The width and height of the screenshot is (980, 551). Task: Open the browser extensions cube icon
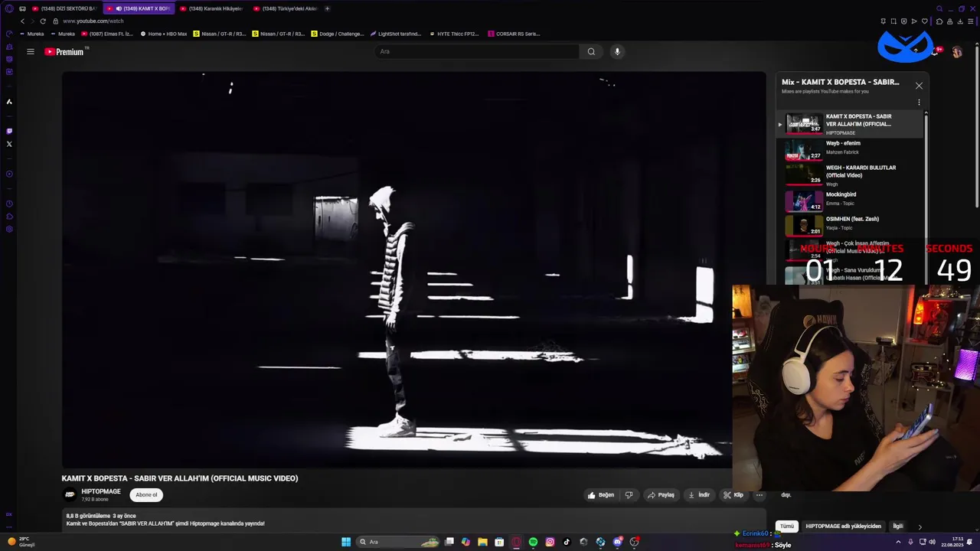point(939,21)
